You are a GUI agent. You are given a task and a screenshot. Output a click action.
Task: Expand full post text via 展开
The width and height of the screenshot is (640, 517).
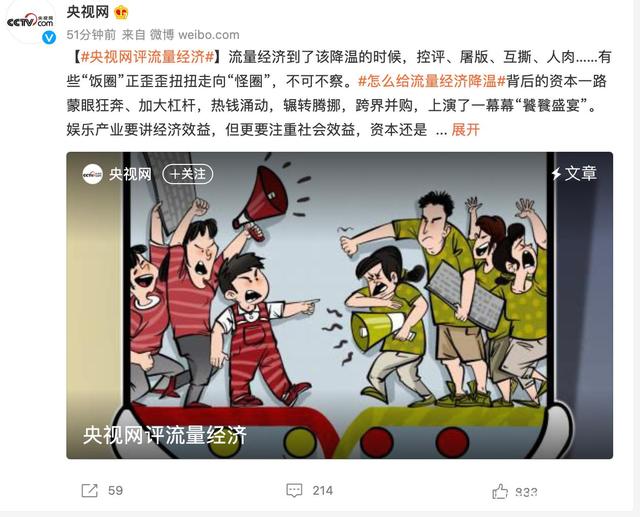pyautogui.click(x=465, y=130)
